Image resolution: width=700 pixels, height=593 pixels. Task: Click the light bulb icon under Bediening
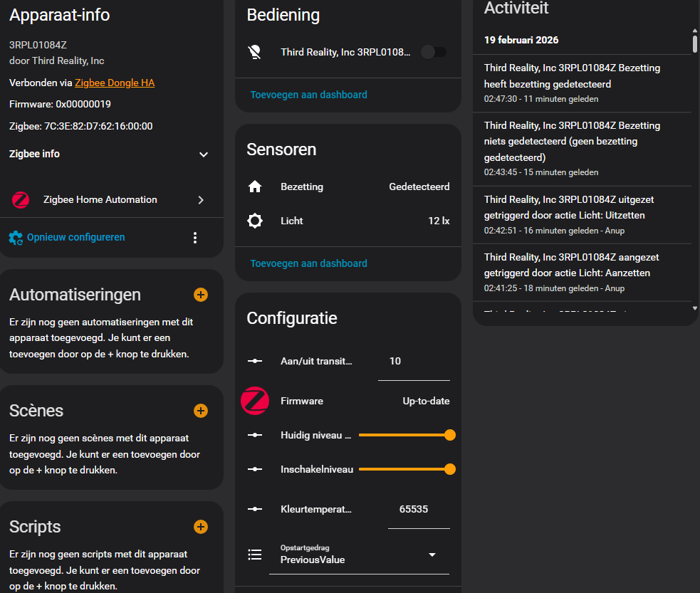pyautogui.click(x=255, y=52)
